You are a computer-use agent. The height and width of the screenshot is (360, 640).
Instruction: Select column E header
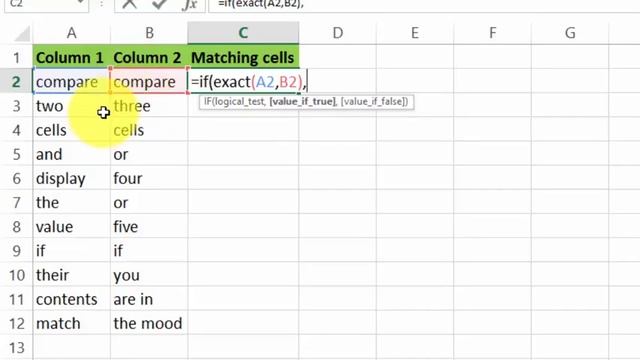[x=415, y=33]
